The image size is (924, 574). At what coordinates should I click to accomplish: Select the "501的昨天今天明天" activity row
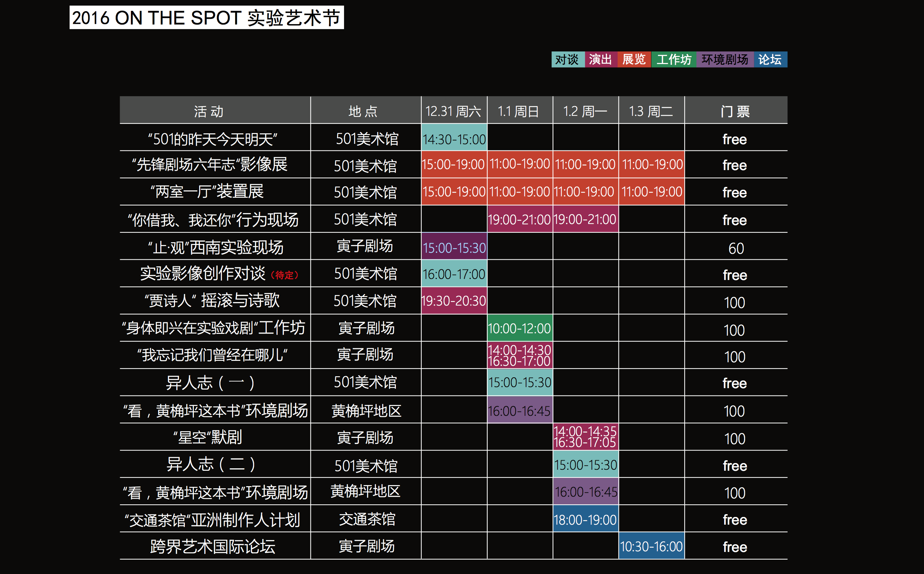click(213, 139)
